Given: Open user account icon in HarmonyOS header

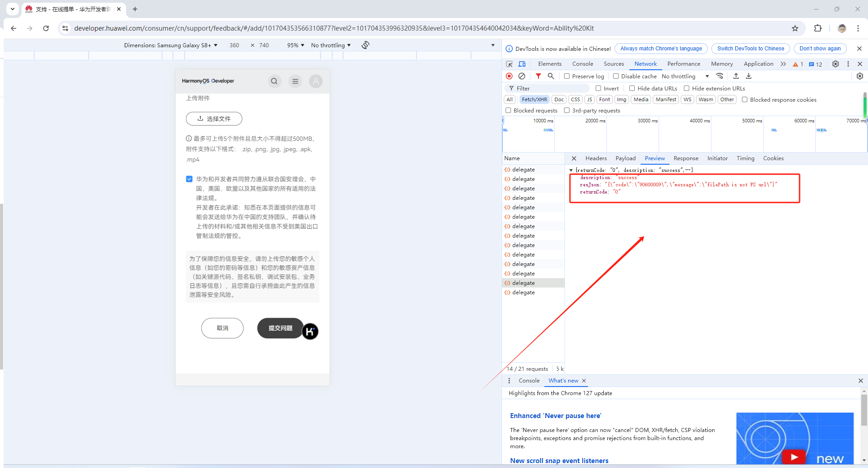Looking at the screenshot, I should (x=316, y=81).
